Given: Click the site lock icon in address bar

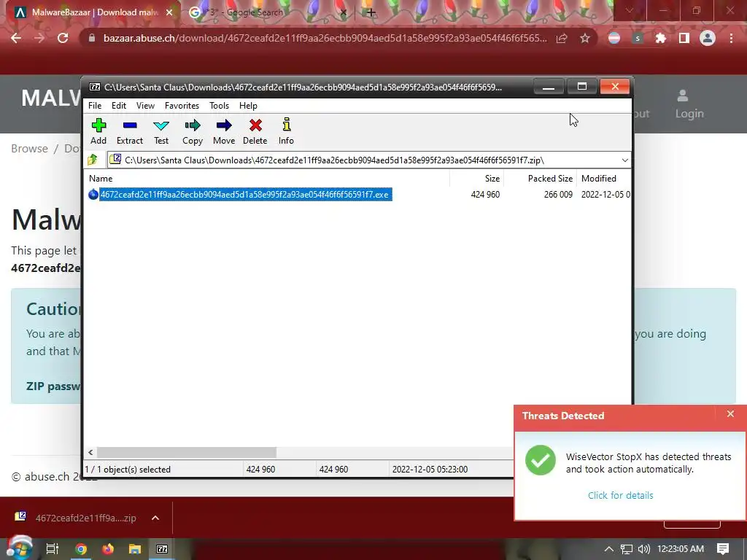Looking at the screenshot, I should point(92,38).
